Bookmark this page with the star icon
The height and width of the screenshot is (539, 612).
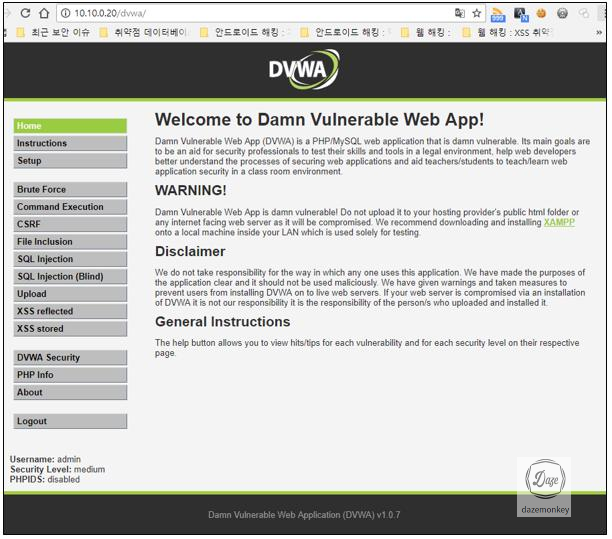[477, 13]
